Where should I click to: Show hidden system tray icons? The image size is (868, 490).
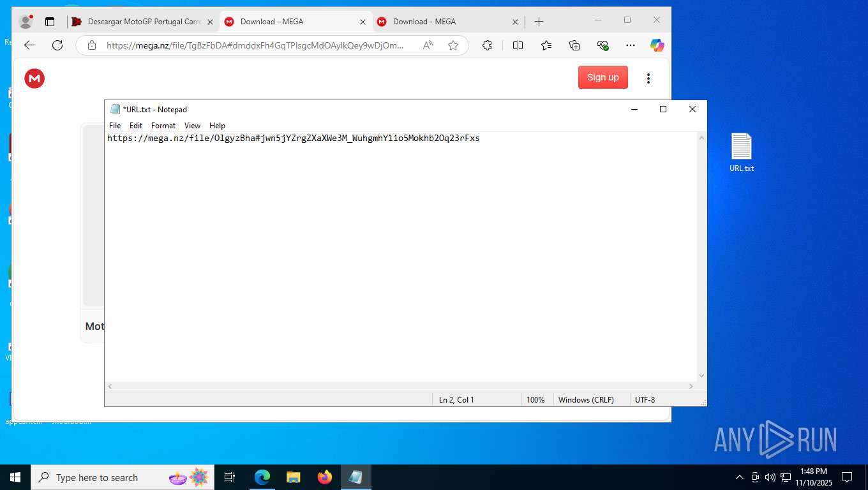[x=740, y=477]
